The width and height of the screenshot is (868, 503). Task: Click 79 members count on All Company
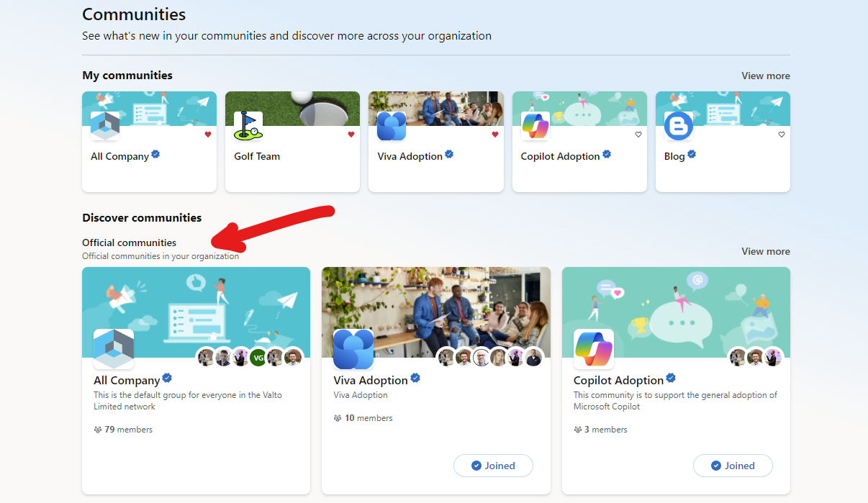point(123,430)
